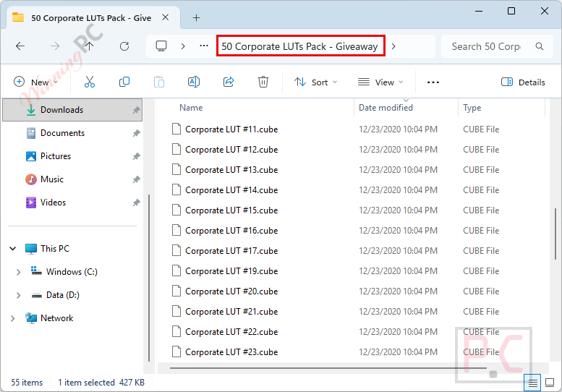The image size is (562, 392).
Task: Click the vertical scrollbar of the file list
Action: [555, 234]
